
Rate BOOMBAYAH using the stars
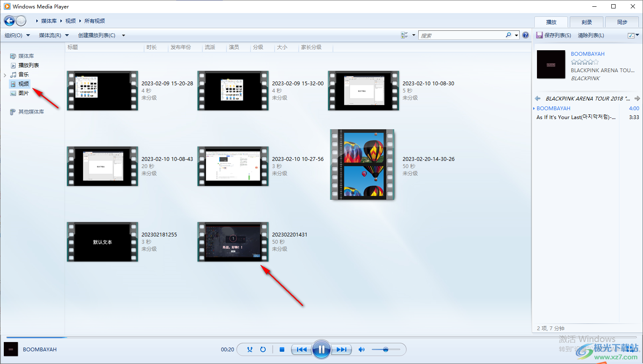point(585,62)
